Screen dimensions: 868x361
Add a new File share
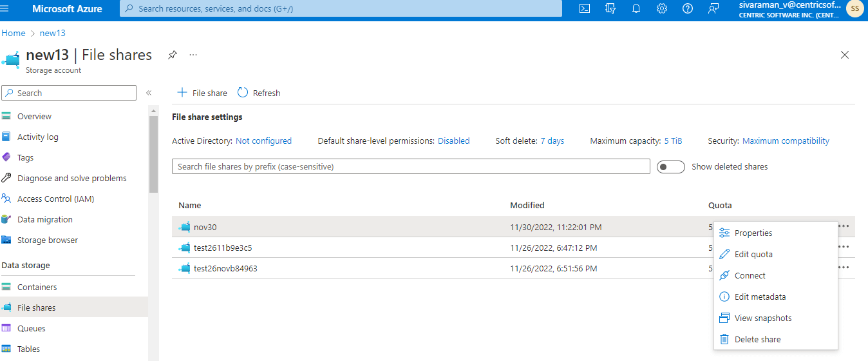[x=202, y=93]
